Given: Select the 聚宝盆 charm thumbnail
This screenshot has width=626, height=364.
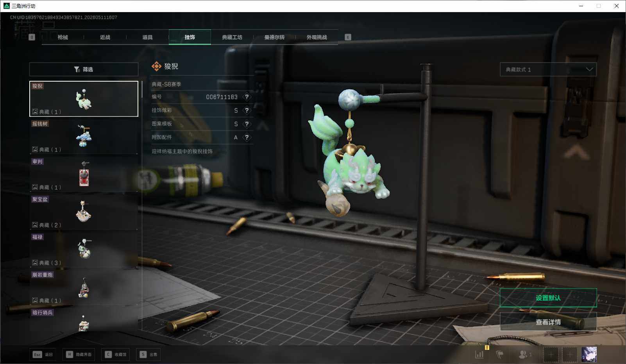Looking at the screenshot, I should 84,212.
